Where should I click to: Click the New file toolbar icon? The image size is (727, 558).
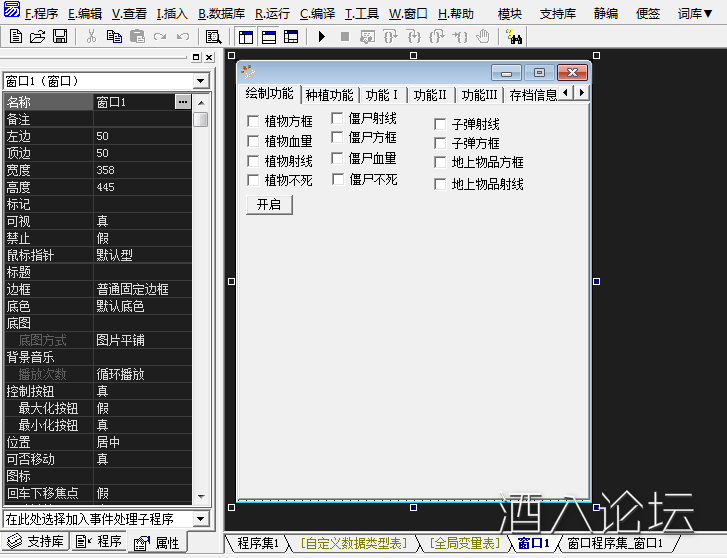[17, 37]
